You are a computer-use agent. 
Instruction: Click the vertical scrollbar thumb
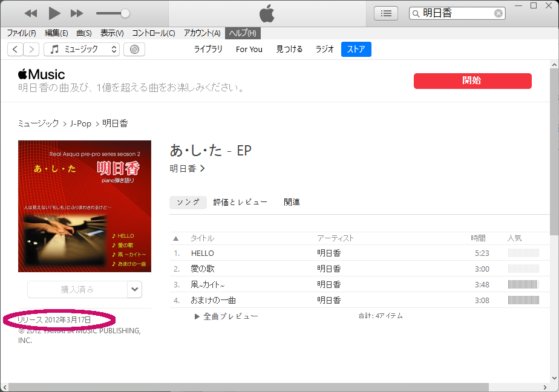[x=554, y=152]
